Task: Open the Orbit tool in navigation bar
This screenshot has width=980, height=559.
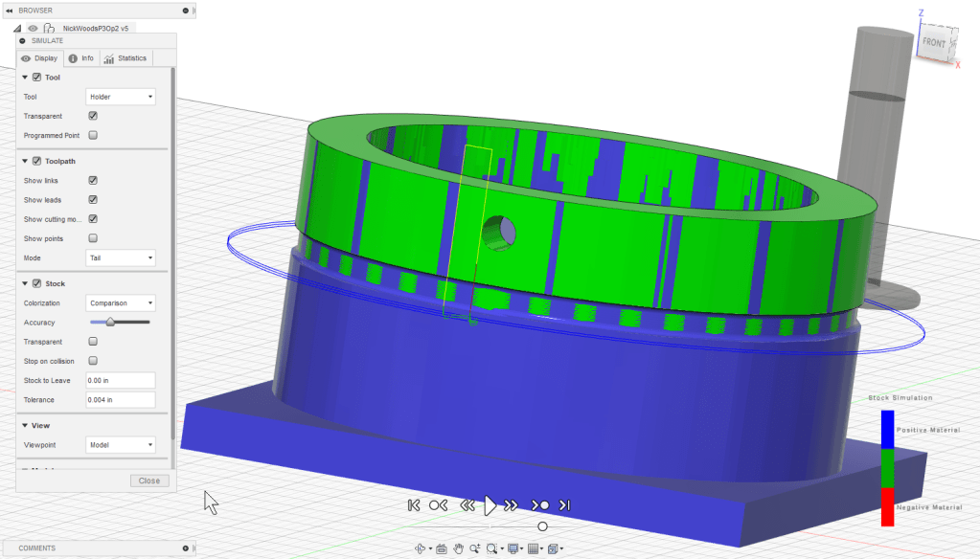Action: 420,548
